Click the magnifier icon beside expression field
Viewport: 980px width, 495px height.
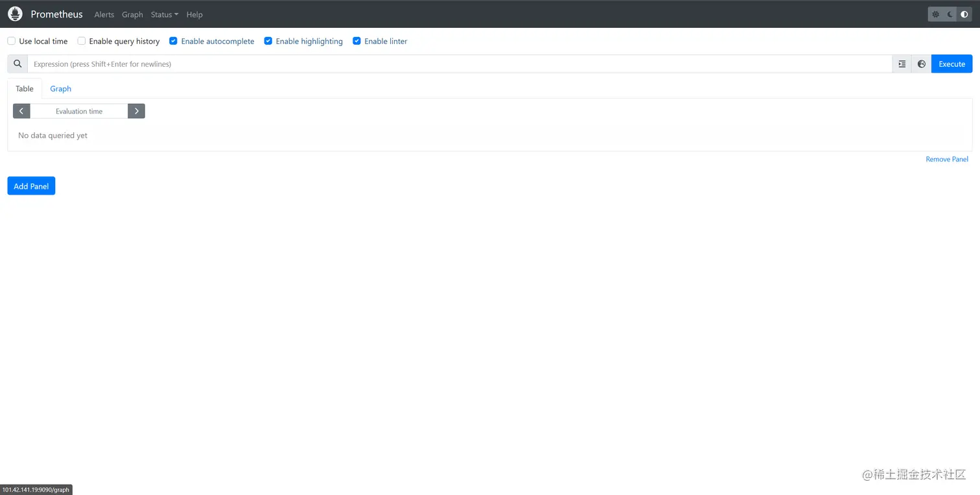17,64
